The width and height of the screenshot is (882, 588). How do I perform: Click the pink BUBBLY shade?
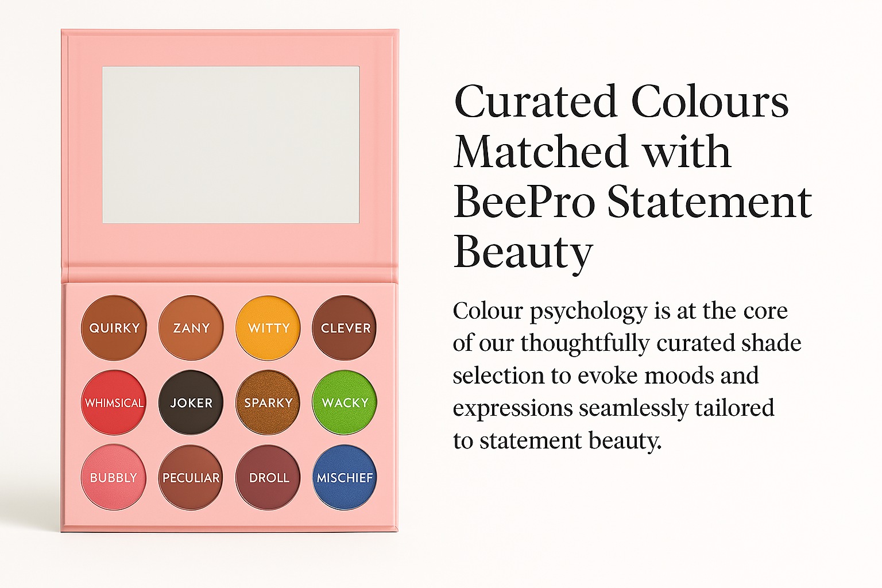click(x=114, y=477)
